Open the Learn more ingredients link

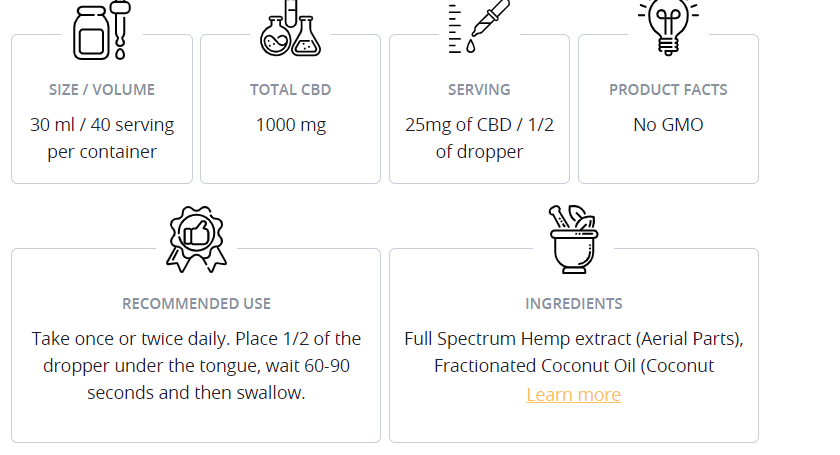point(573,395)
